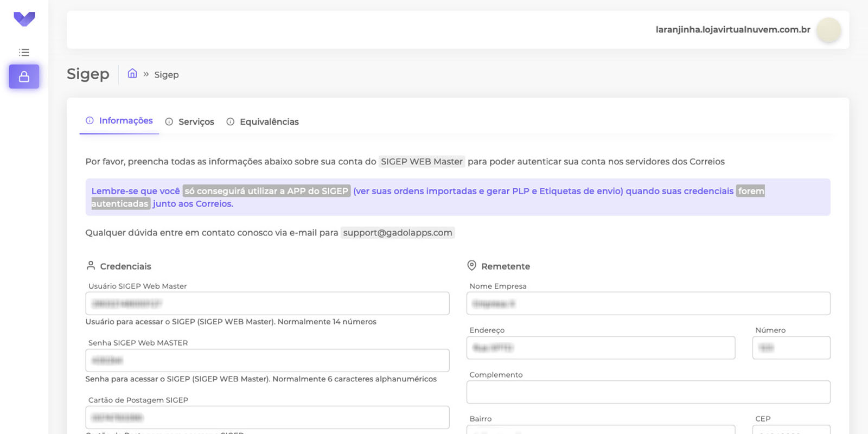The width and height of the screenshot is (868, 434).
Task: Click the Bairro field label
Action: [x=481, y=419]
